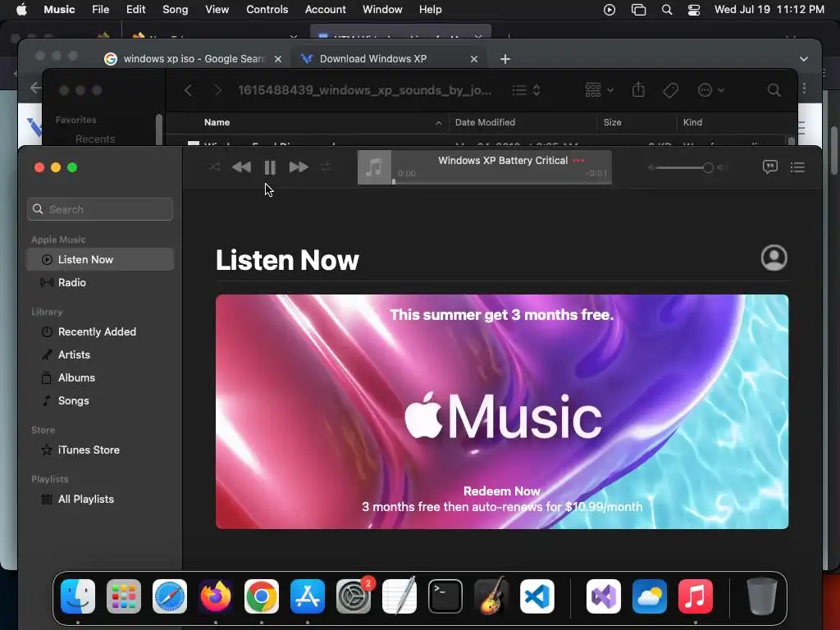Open Radio in the sidebar
This screenshot has width=840, height=630.
coord(100,282)
